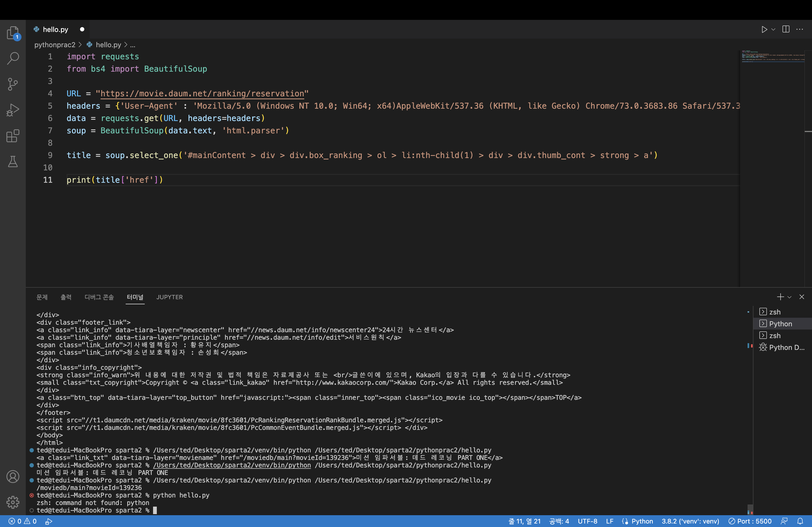Click the Python file icon in breadcrumb
The height and width of the screenshot is (527, 812).
click(89, 45)
